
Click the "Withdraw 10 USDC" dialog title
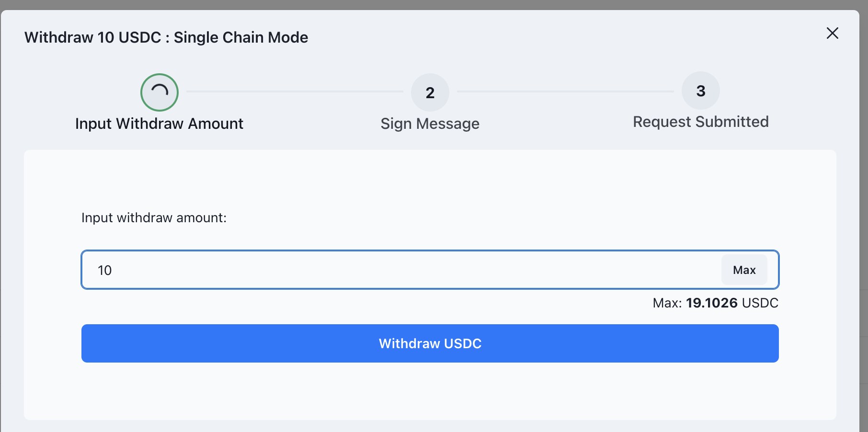pyautogui.click(x=92, y=37)
